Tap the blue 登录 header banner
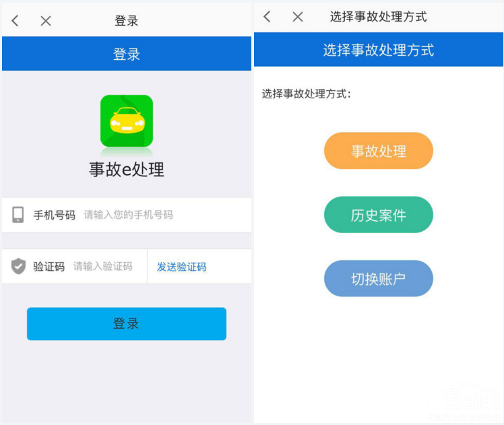Viewport: 504px width, 425px height. pyautogui.click(x=127, y=53)
